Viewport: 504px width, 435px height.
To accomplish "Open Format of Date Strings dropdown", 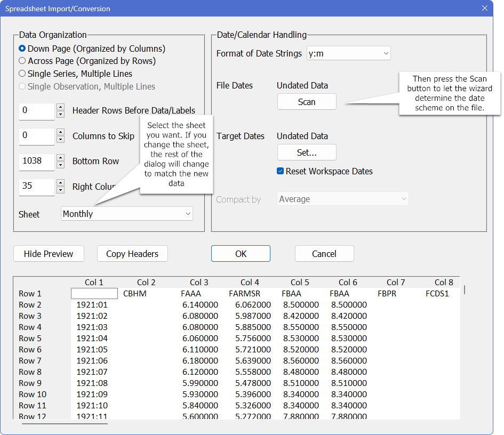I will pos(349,53).
